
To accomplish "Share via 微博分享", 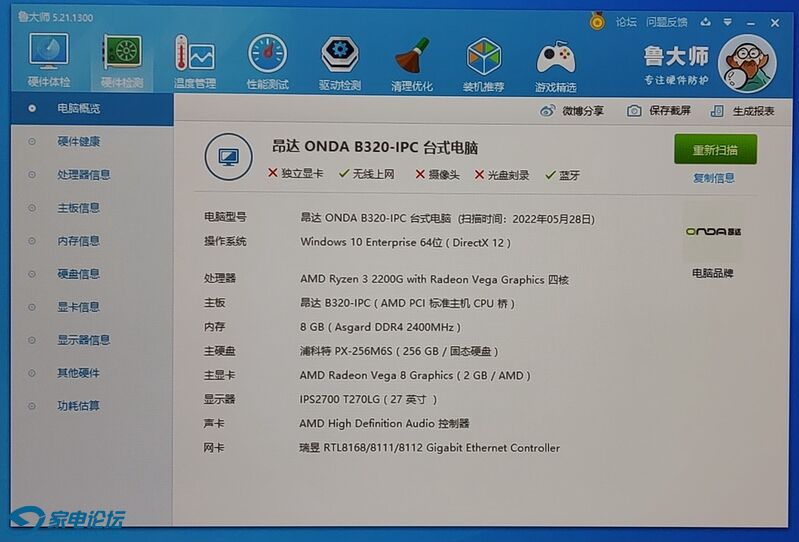I will tap(583, 111).
